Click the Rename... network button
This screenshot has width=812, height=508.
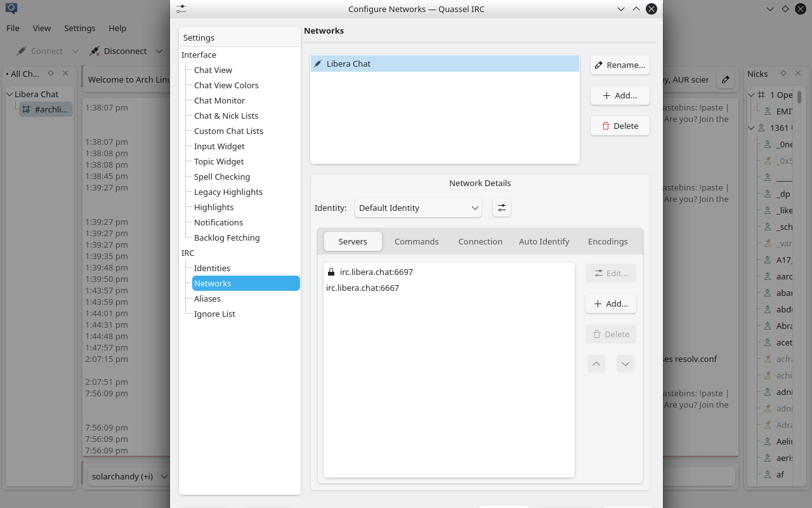620,65
